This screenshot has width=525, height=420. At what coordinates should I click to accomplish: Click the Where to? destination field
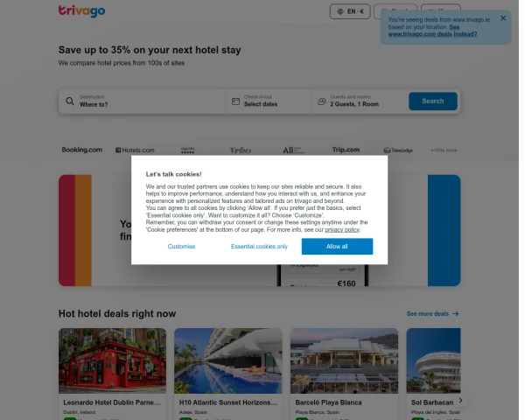point(143,101)
